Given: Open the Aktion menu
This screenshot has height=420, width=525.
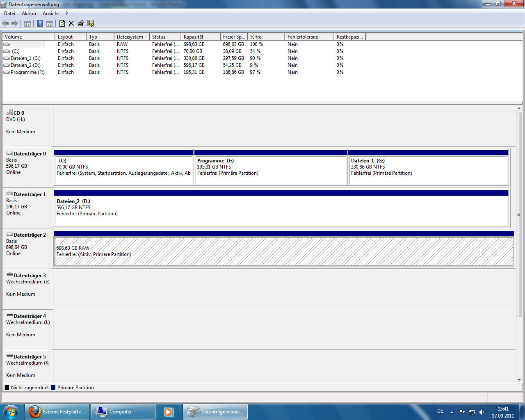Looking at the screenshot, I should coord(29,14).
